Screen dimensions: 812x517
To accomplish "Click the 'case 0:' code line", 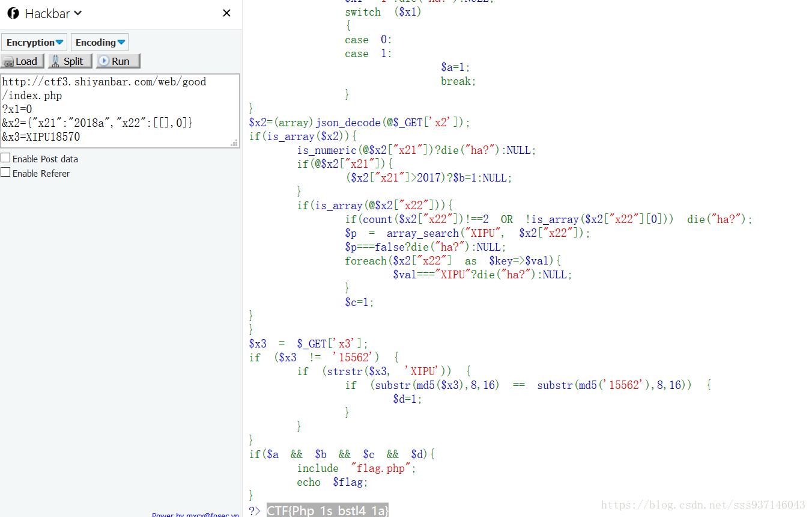I will tap(368, 40).
